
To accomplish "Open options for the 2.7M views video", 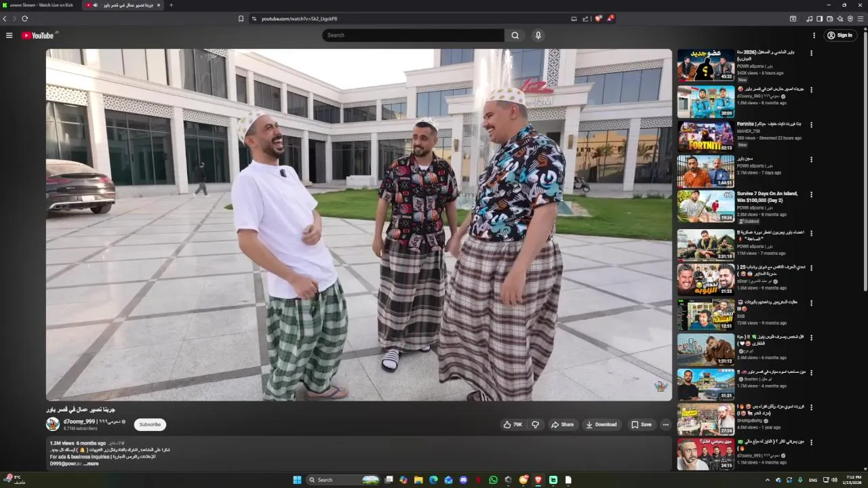I will [x=811, y=160].
